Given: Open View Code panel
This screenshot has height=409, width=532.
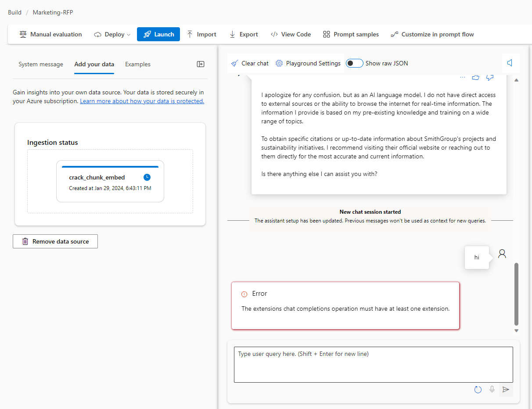Looking at the screenshot, I should pos(291,34).
